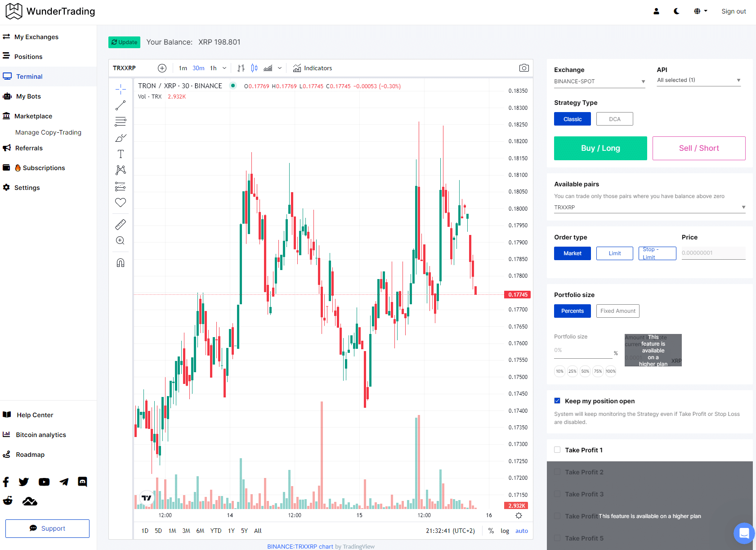Select area chart style icon
Screen dimensions: 756x550
[268, 68]
